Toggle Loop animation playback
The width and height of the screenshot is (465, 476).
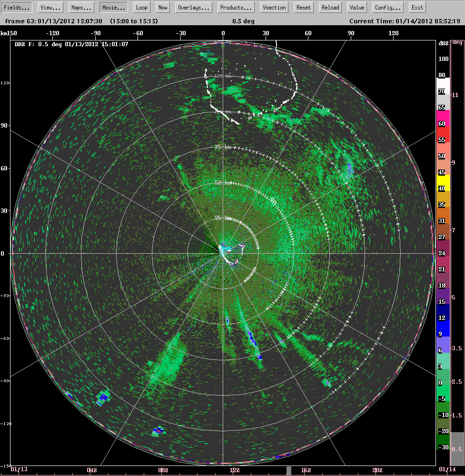(141, 7)
